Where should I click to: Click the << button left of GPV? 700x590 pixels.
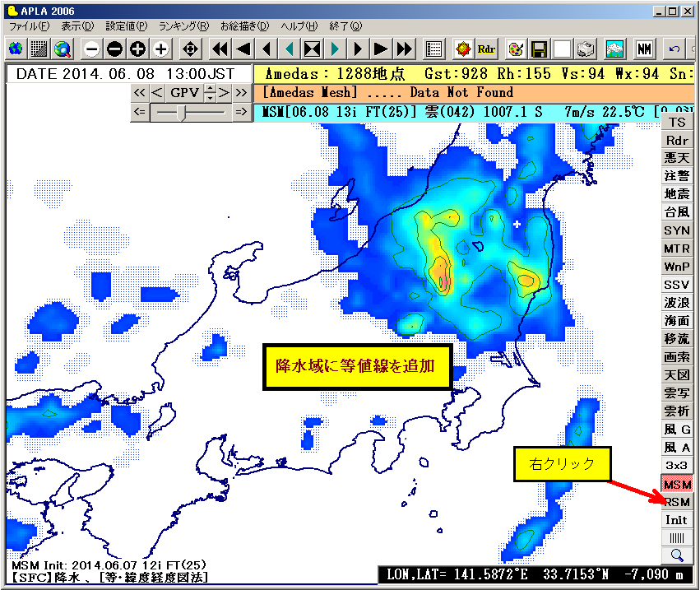[x=140, y=92]
